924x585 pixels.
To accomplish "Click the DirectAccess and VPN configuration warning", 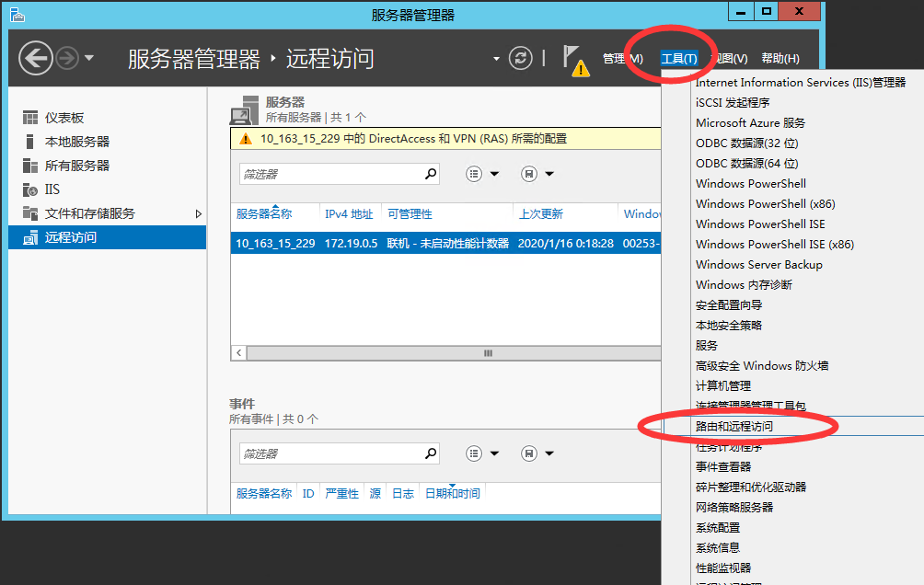I will click(414, 139).
